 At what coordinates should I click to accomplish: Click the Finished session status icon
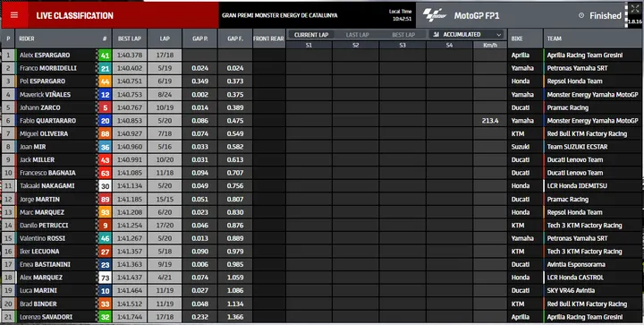point(581,15)
